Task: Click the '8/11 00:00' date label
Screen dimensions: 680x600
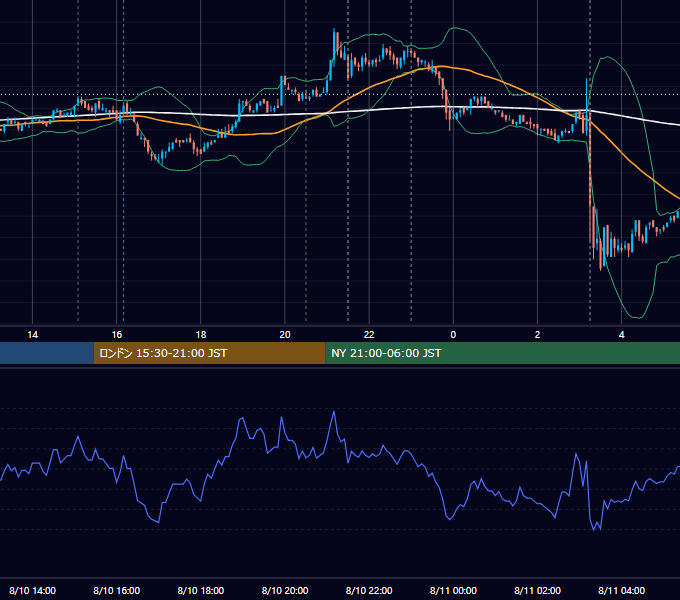Action: click(453, 590)
